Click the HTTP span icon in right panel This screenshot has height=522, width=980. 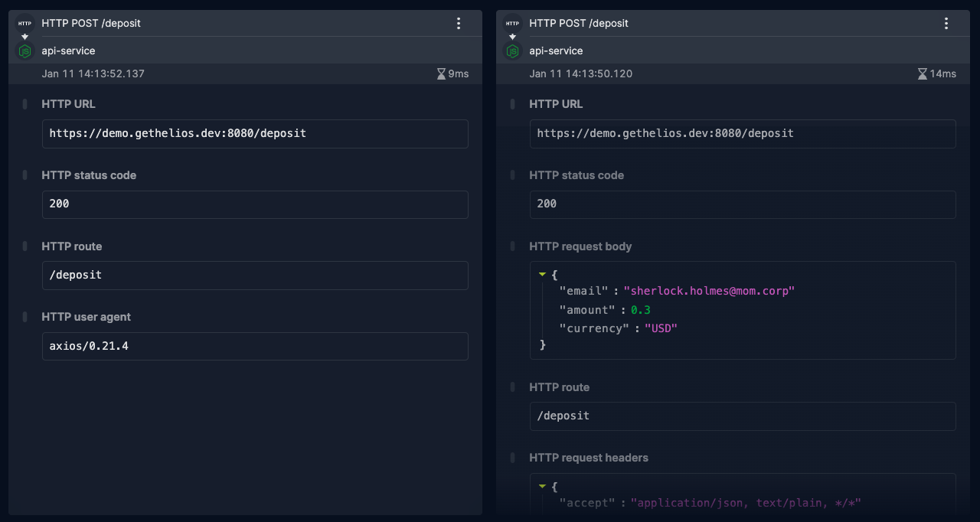point(512,24)
